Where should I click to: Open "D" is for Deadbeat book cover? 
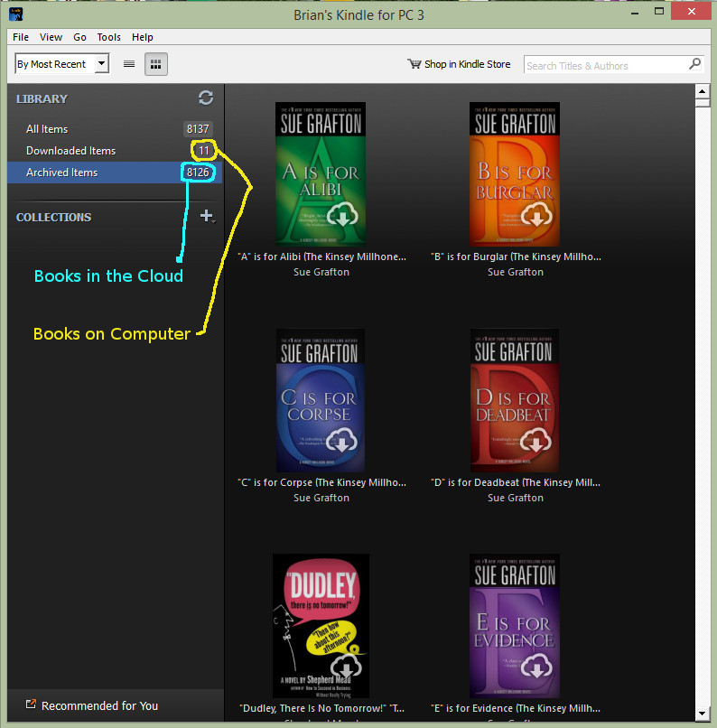click(514, 400)
